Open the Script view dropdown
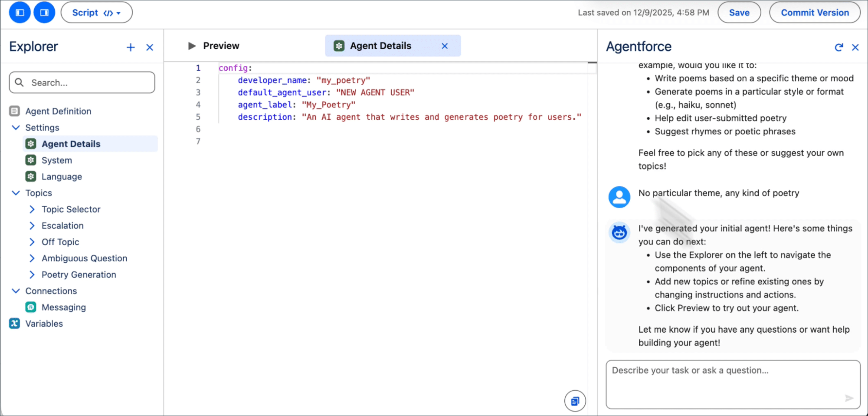Viewport: 868px width, 416px height. point(96,13)
